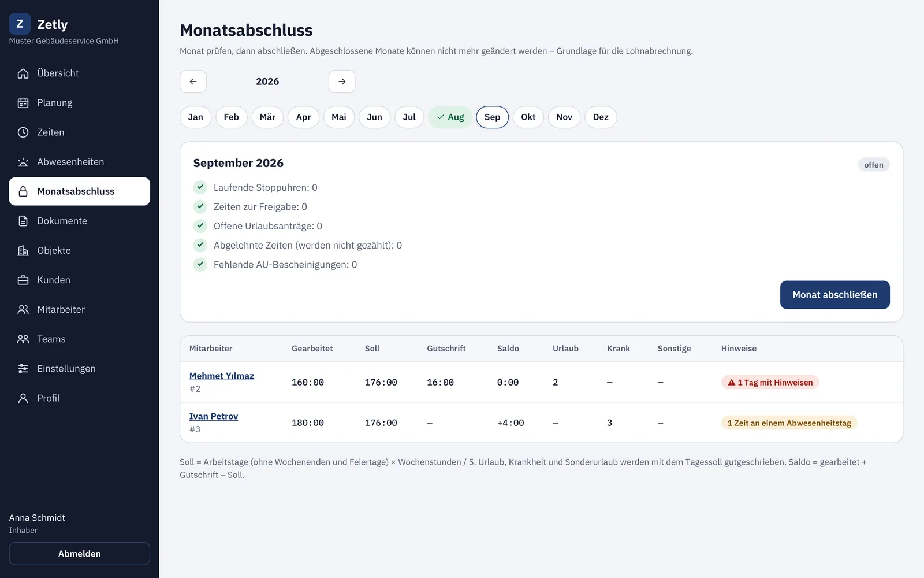
Task: Select the Okt month tab
Action: tap(528, 117)
